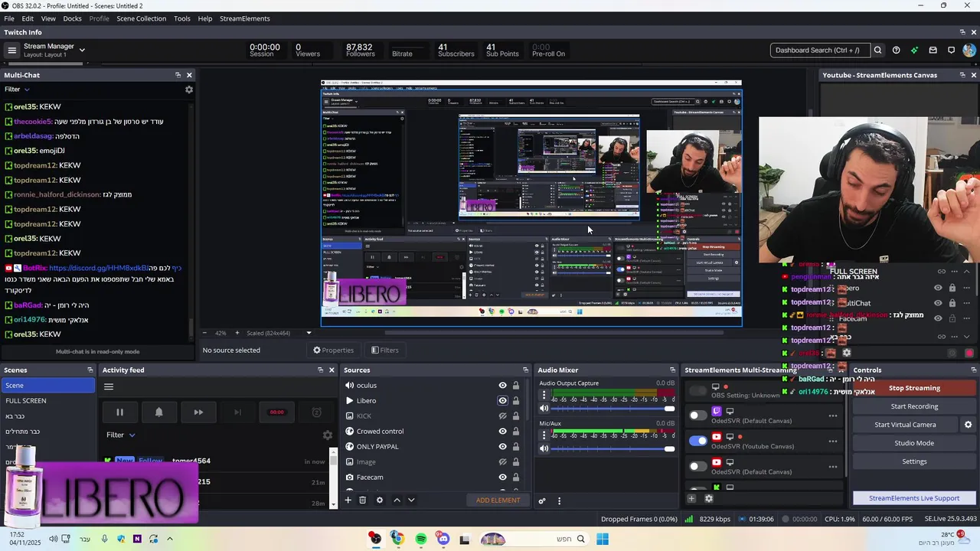Open the Docks menu
This screenshot has width=980, height=551.
[x=72, y=18]
